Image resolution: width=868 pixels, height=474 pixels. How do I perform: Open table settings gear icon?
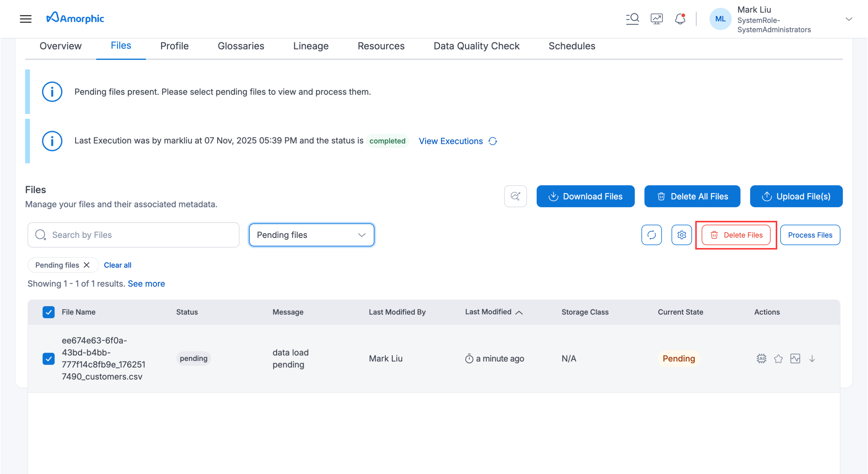681,235
